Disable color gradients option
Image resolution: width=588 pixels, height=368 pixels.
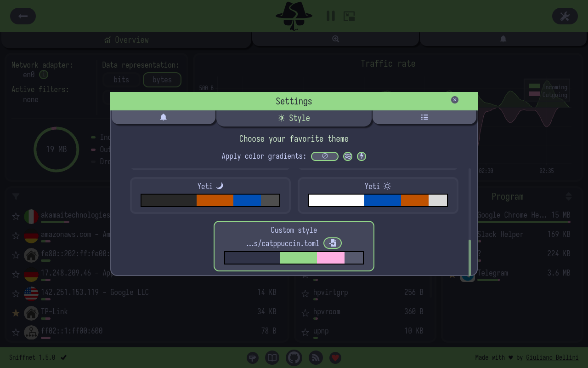pos(325,156)
